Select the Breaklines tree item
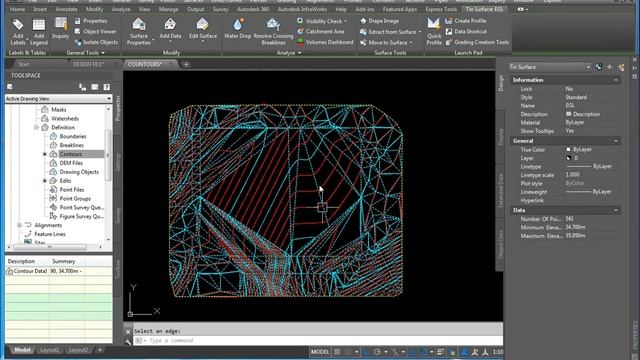 [x=71, y=145]
